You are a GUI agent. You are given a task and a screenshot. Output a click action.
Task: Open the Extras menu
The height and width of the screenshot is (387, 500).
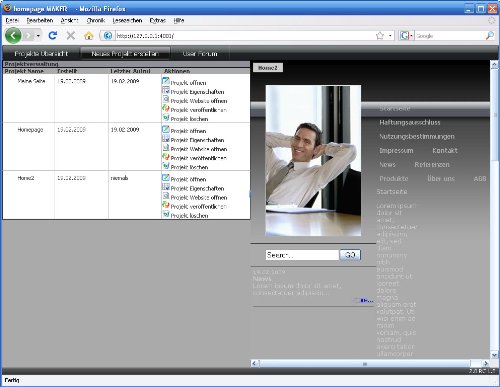tap(158, 21)
